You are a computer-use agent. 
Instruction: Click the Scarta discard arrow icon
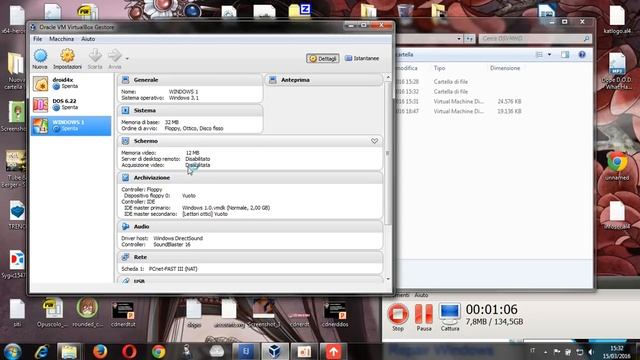pyautogui.click(x=95, y=56)
